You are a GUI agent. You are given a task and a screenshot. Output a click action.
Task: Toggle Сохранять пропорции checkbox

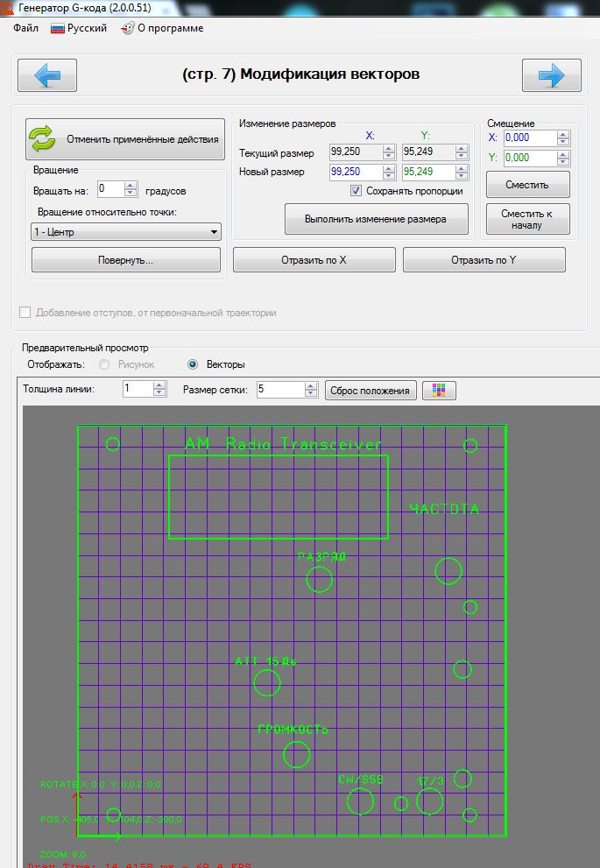pos(356,190)
